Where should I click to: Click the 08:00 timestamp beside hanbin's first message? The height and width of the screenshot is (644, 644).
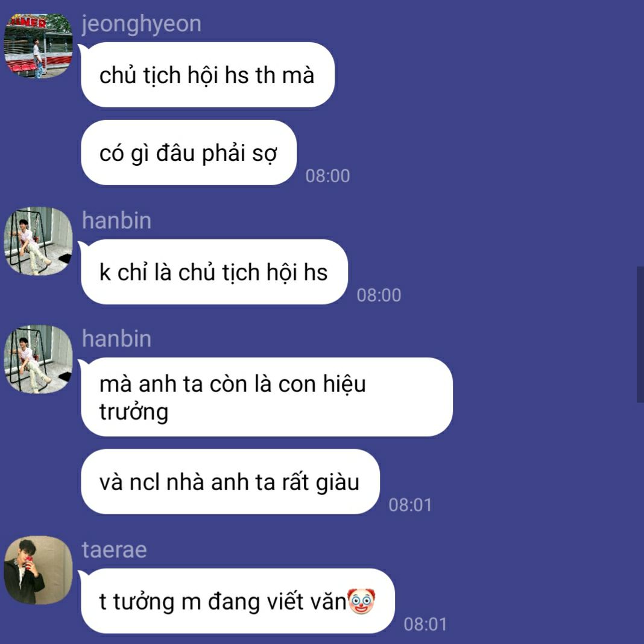coord(379,295)
